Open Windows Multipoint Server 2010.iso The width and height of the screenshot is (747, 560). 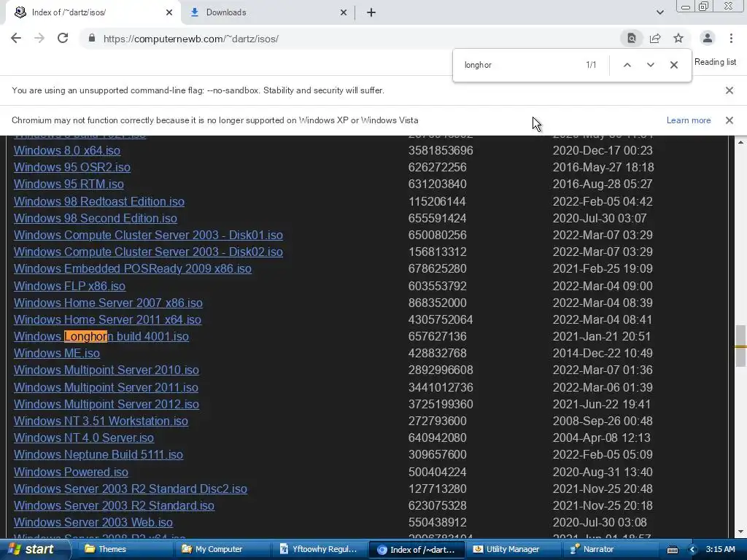[107, 370]
